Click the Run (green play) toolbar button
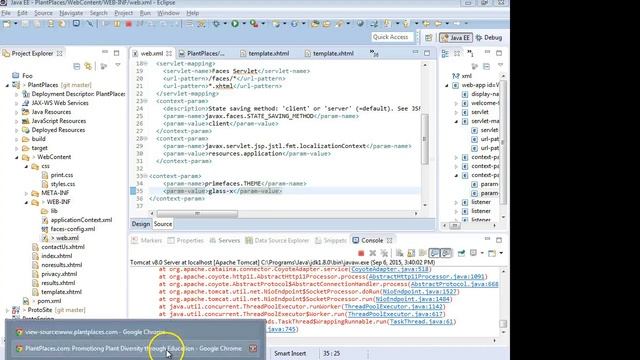This screenshot has width=640, height=360. coord(235,24)
